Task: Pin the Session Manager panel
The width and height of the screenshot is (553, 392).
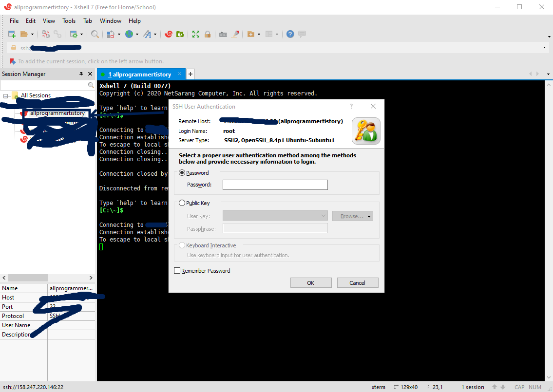Action: point(81,74)
